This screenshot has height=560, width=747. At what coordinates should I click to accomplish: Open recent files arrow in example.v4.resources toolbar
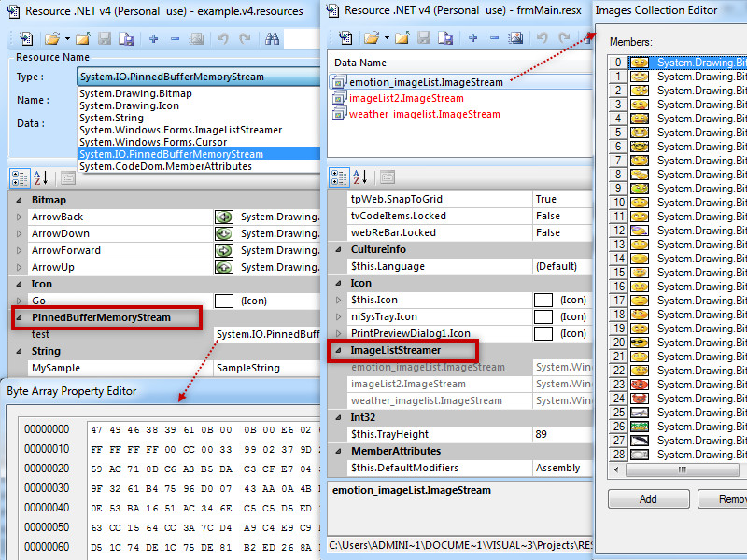coord(67,38)
